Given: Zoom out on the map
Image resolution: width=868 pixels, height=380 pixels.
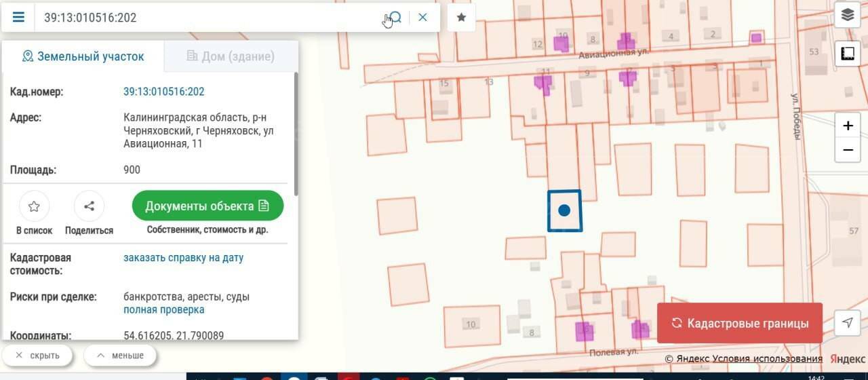Looking at the screenshot, I should click(x=848, y=149).
